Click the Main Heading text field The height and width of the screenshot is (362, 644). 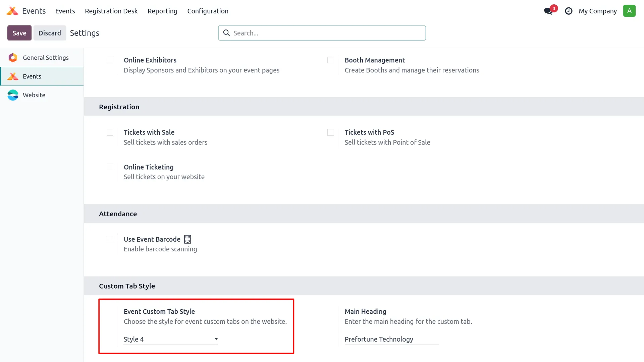click(x=391, y=339)
